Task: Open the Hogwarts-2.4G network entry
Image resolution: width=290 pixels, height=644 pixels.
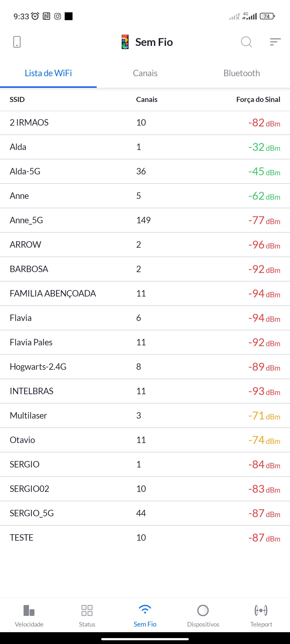Action: [145, 367]
